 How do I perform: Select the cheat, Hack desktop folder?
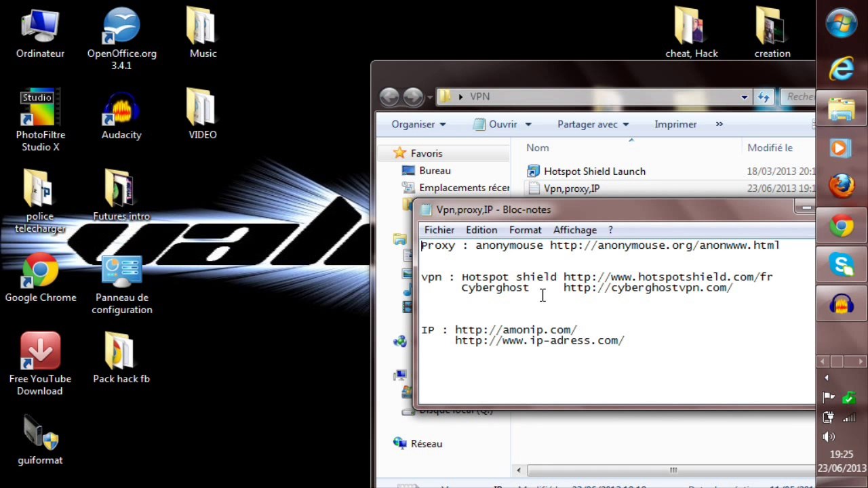691,34
